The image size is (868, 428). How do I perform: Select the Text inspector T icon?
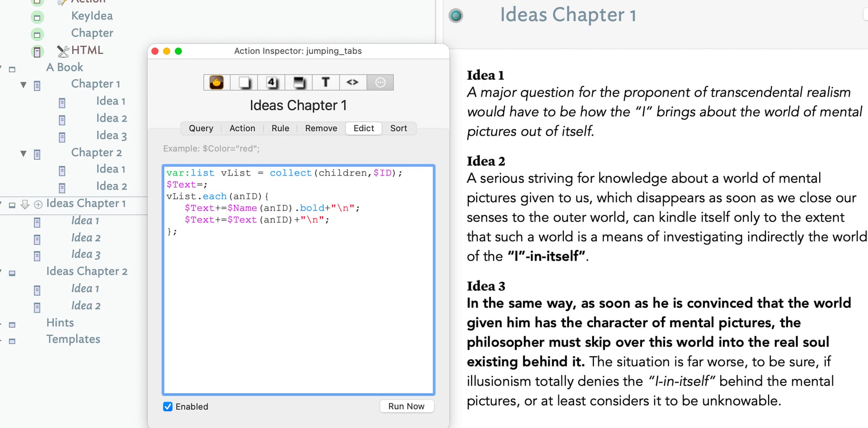[325, 82]
